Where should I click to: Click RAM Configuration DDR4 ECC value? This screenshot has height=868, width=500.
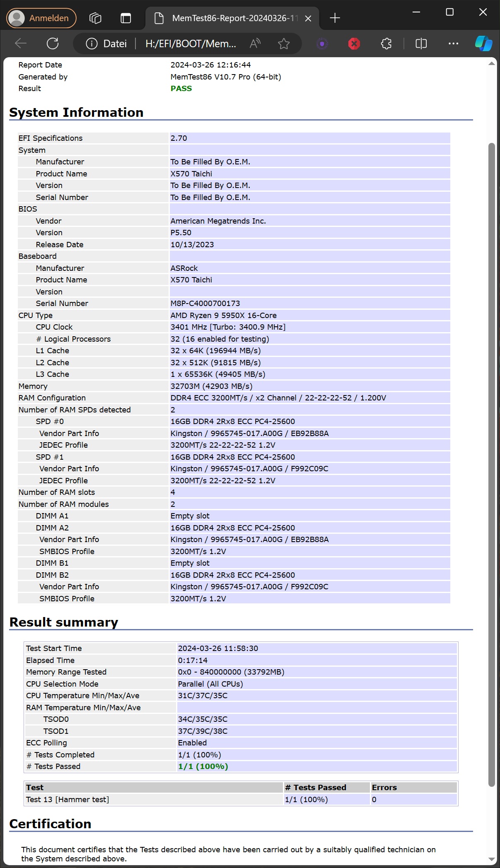pyautogui.click(x=278, y=398)
